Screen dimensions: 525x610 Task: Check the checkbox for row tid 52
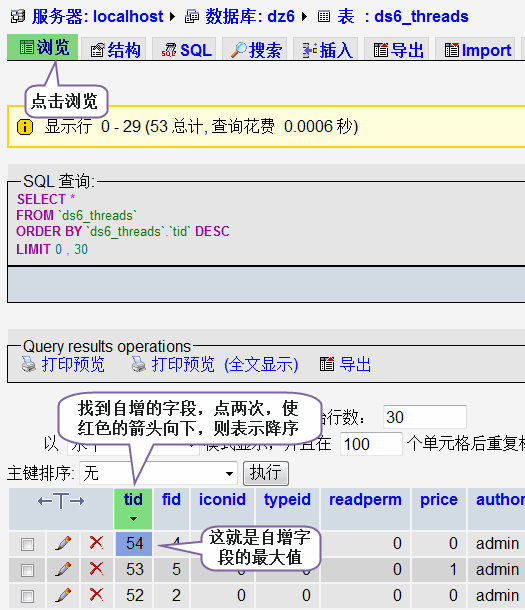click(27, 596)
